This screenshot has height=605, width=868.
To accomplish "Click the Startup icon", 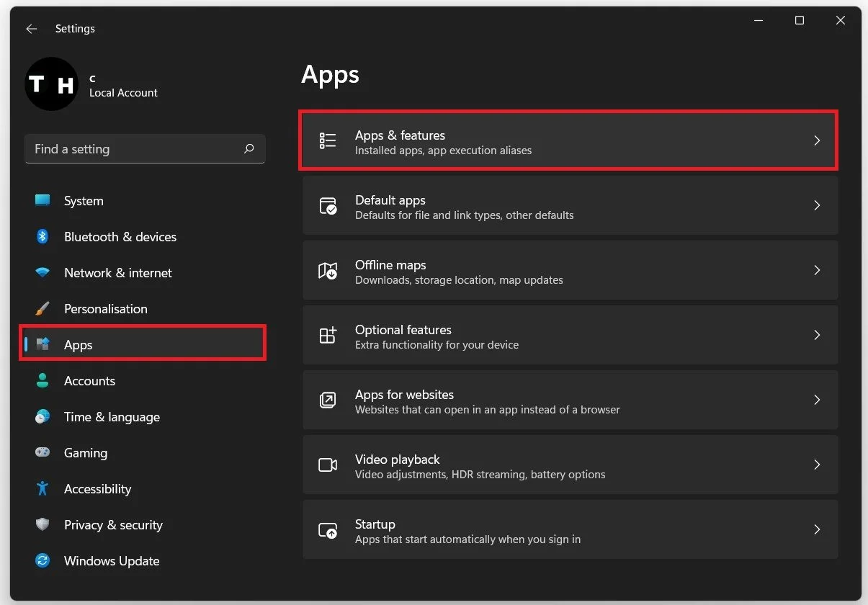I will point(328,530).
